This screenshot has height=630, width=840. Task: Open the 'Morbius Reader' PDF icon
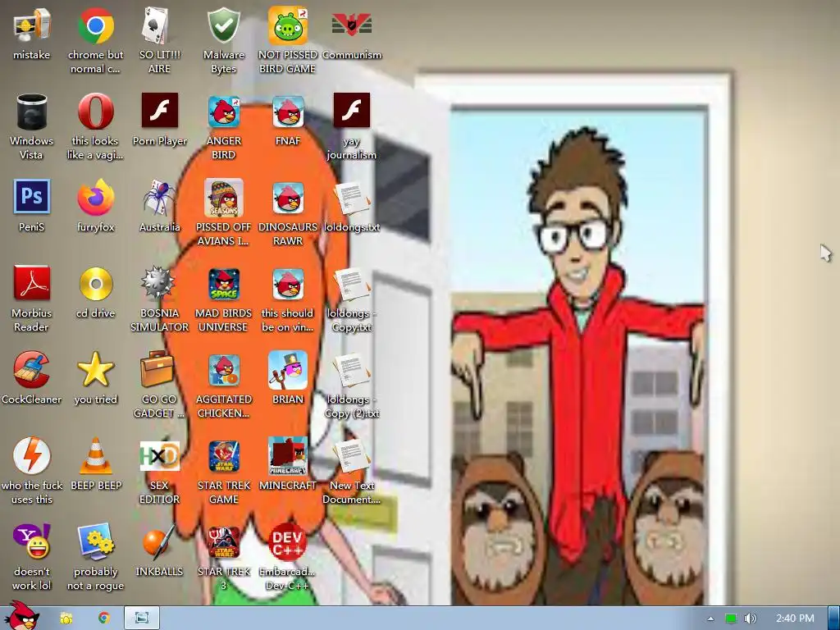[32, 283]
